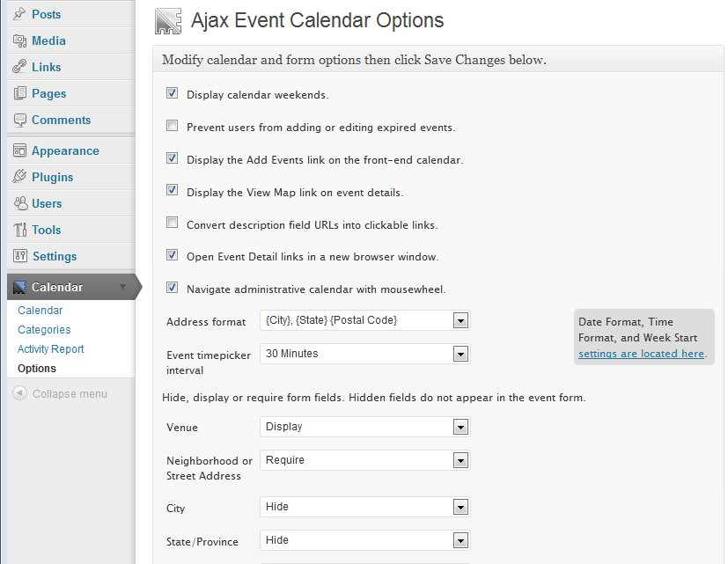Click the Media icon in sidebar
The width and height of the screenshot is (728, 564).
19,40
